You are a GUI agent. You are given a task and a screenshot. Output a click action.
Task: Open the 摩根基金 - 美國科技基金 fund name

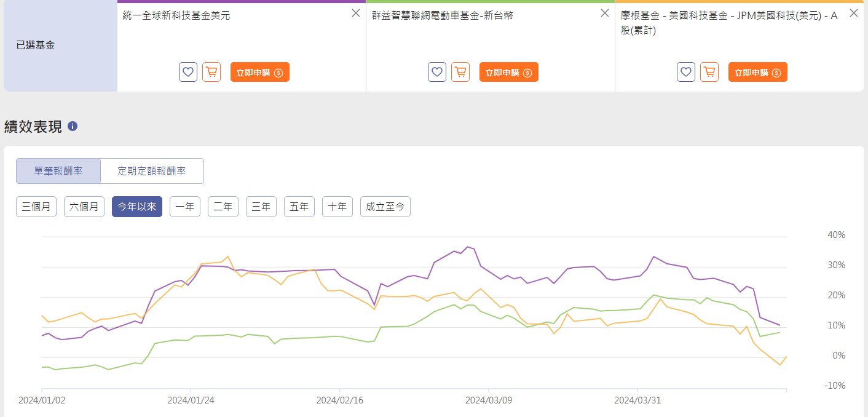coord(729,23)
